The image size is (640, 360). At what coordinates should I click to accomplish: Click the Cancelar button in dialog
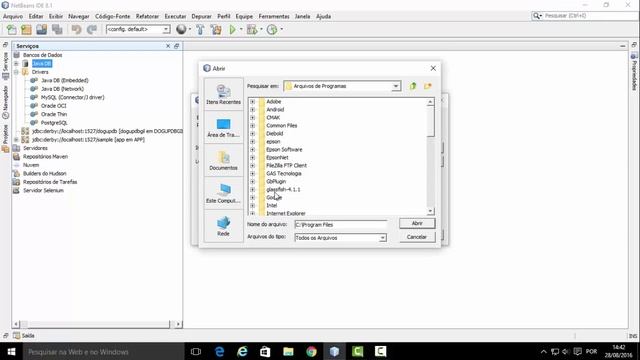tap(417, 237)
